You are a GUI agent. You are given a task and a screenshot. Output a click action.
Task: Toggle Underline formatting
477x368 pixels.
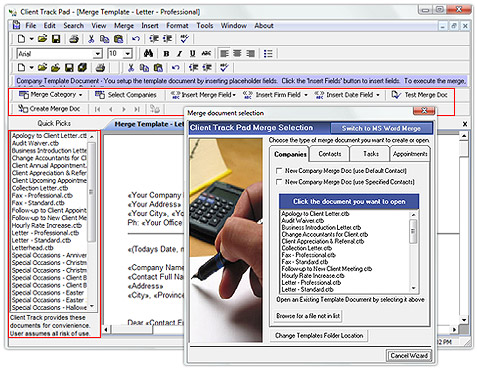[192, 54]
